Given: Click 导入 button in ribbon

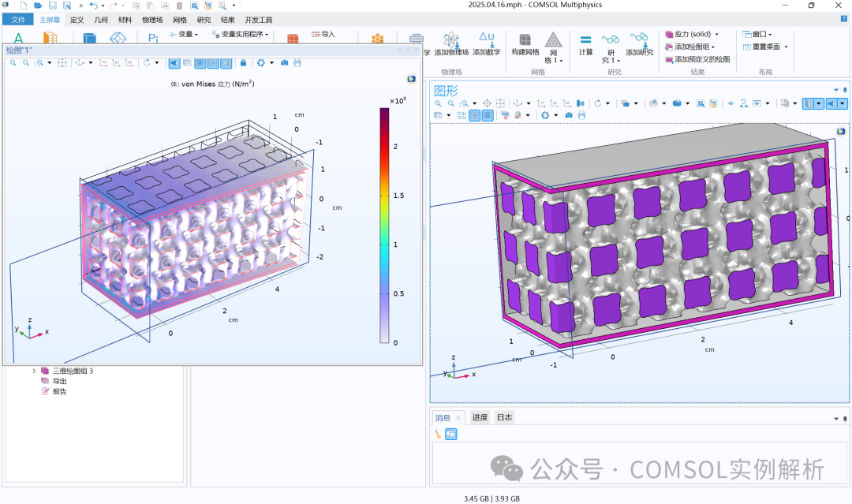Looking at the screenshot, I should pos(323,34).
